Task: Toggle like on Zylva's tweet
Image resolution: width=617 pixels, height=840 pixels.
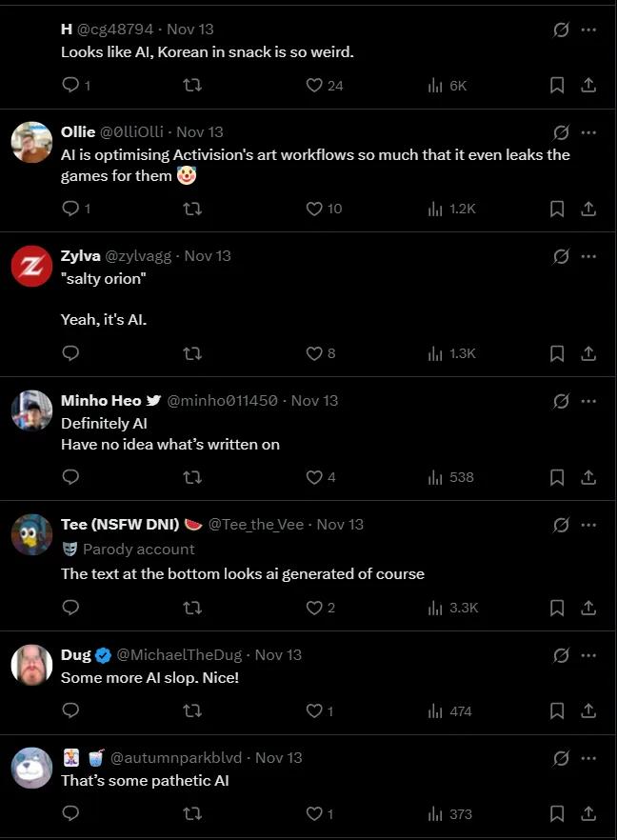Action: point(314,353)
